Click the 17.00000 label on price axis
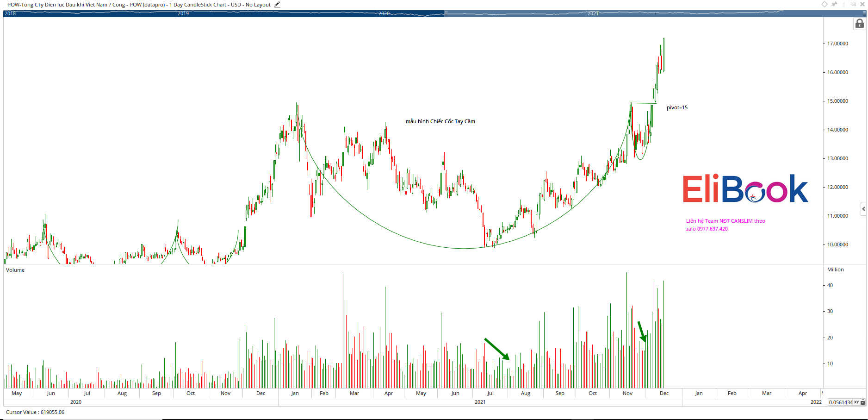The height and width of the screenshot is (420, 868). point(837,44)
